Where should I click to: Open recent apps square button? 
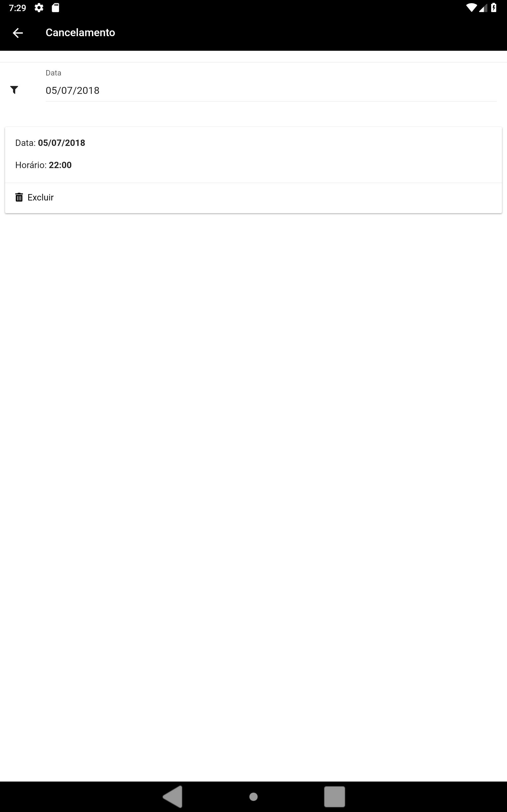(x=334, y=796)
